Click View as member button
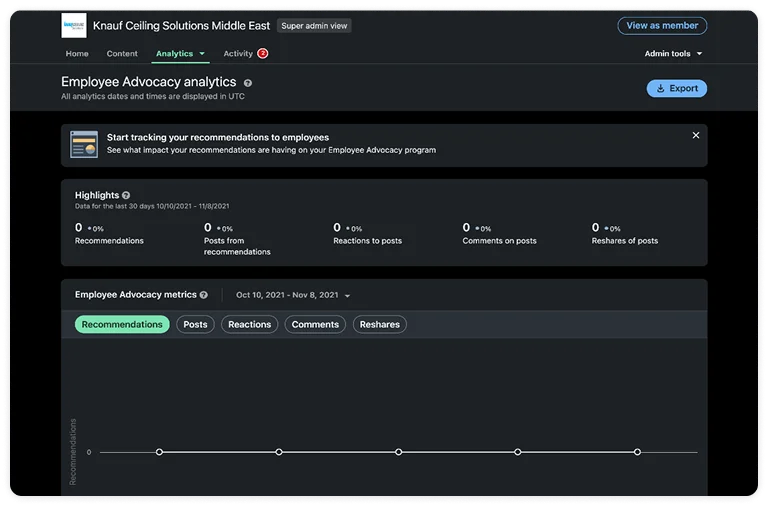Viewport: 768px width, 507px height. pyautogui.click(x=662, y=25)
